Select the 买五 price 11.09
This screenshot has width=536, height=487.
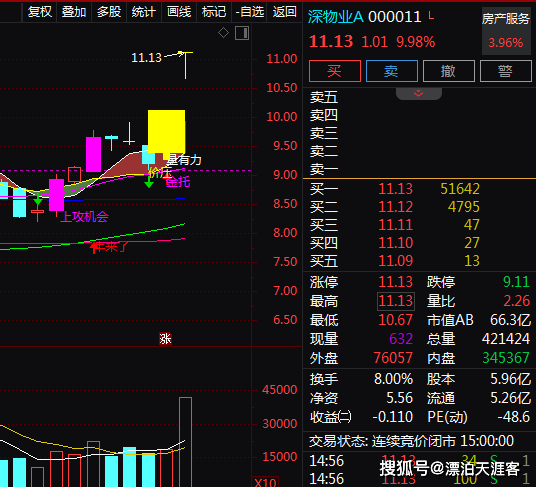pos(396,261)
